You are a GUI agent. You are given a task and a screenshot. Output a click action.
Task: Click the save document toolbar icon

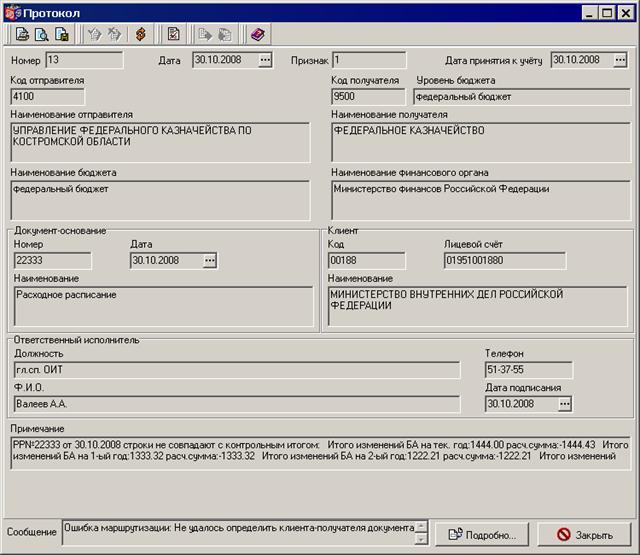[x=61, y=34]
